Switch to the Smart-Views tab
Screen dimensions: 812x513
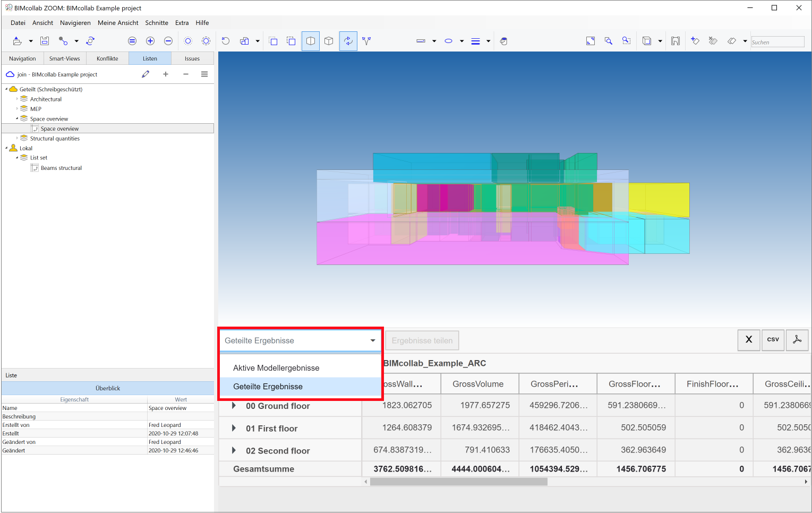[65, 58]
